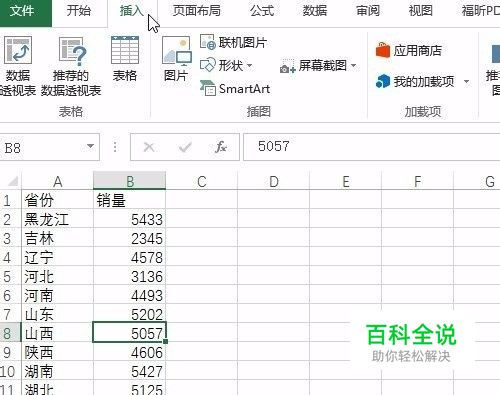
Task: Select the 河北 cell
Action: pyautogui.click(x=57, y=276)
